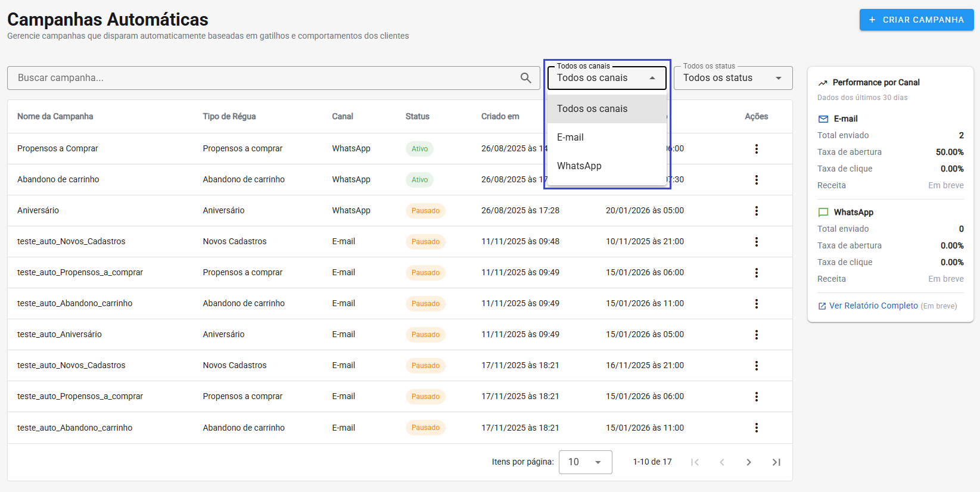Open actions menu for Propensos a Comprar
Screen dimensions: 980x492
point(756,149)
